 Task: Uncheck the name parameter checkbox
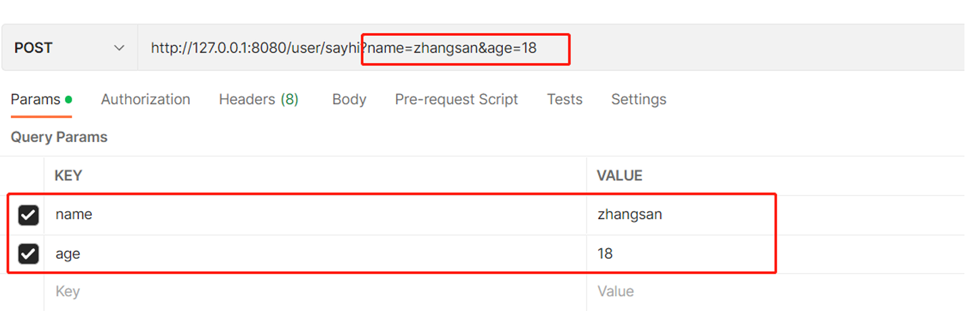[28, 215]
